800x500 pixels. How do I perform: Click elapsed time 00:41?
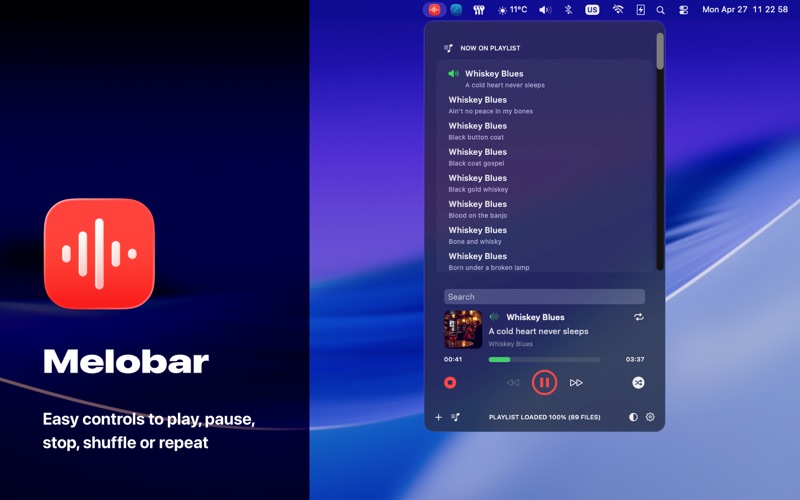[x=453, y=359]
